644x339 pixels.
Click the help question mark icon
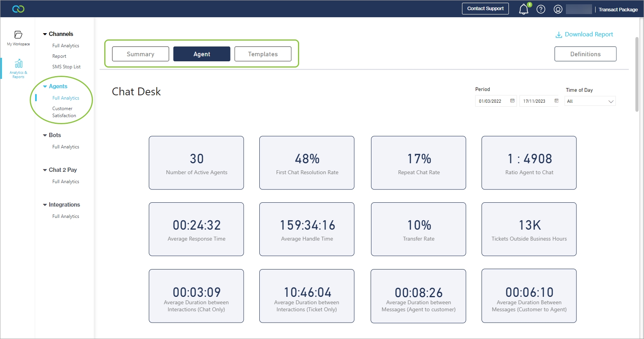click(541, 9)
